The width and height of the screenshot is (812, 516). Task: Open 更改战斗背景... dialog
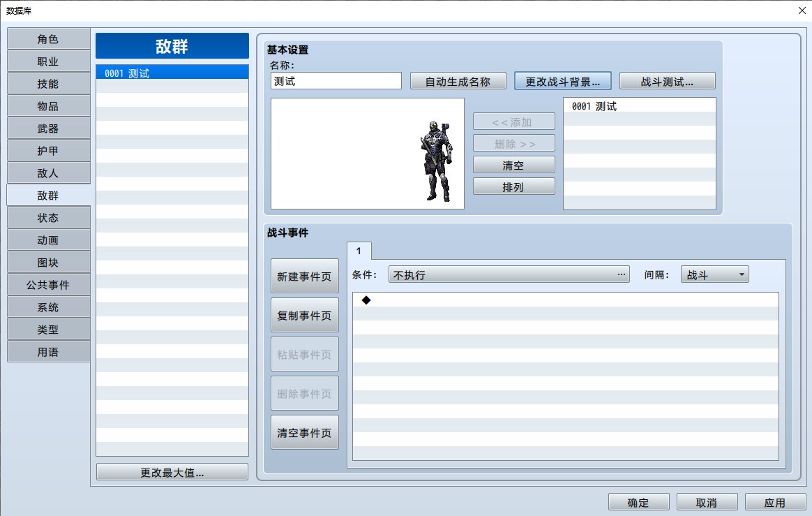[562, 82]
